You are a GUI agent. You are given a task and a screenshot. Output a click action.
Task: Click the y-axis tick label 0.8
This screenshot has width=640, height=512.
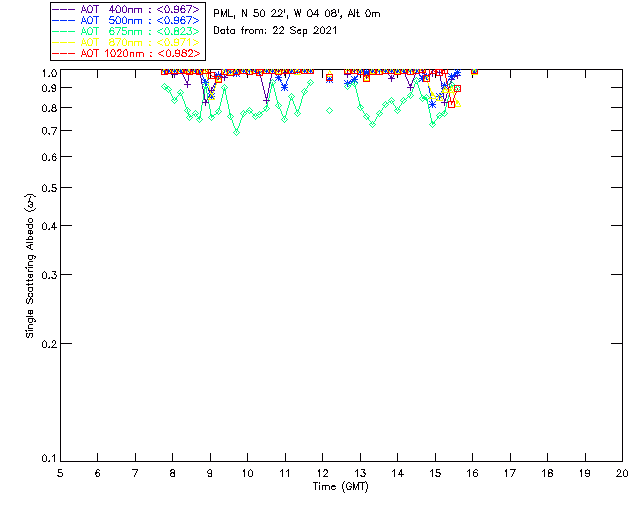pyautogui.click(x=49, y=109)
